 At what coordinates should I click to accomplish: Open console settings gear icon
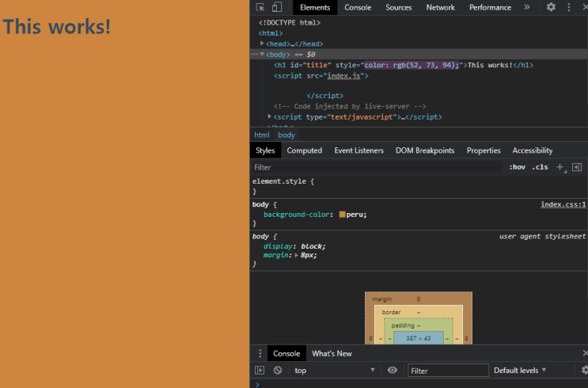pyautogui.click(x=584, y=371)
